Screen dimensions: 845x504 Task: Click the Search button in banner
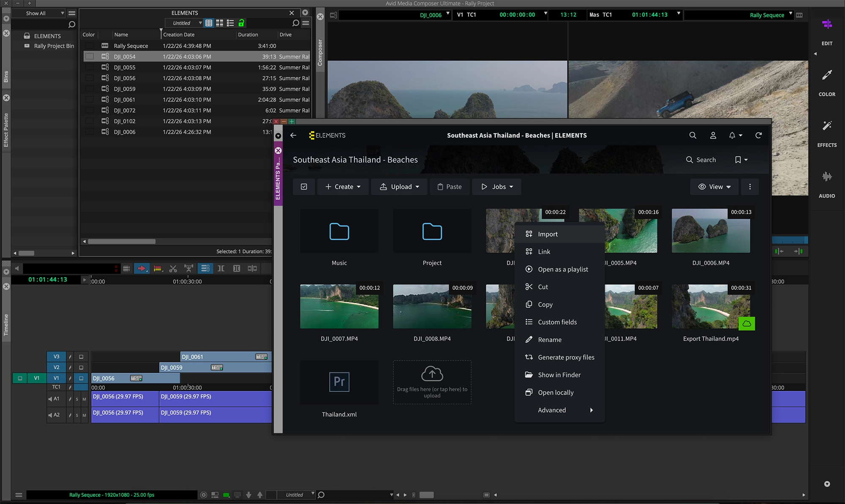(x=701, y=160)
